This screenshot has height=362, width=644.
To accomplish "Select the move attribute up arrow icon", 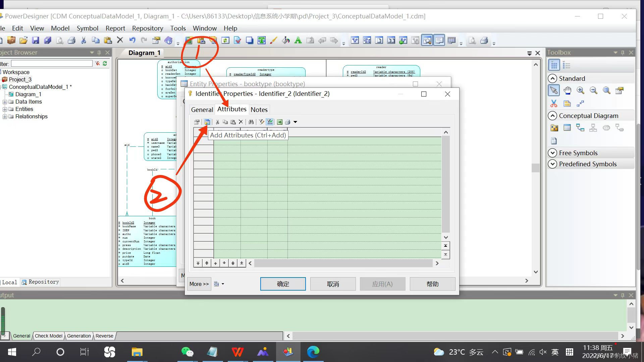I will coord(215,263).
